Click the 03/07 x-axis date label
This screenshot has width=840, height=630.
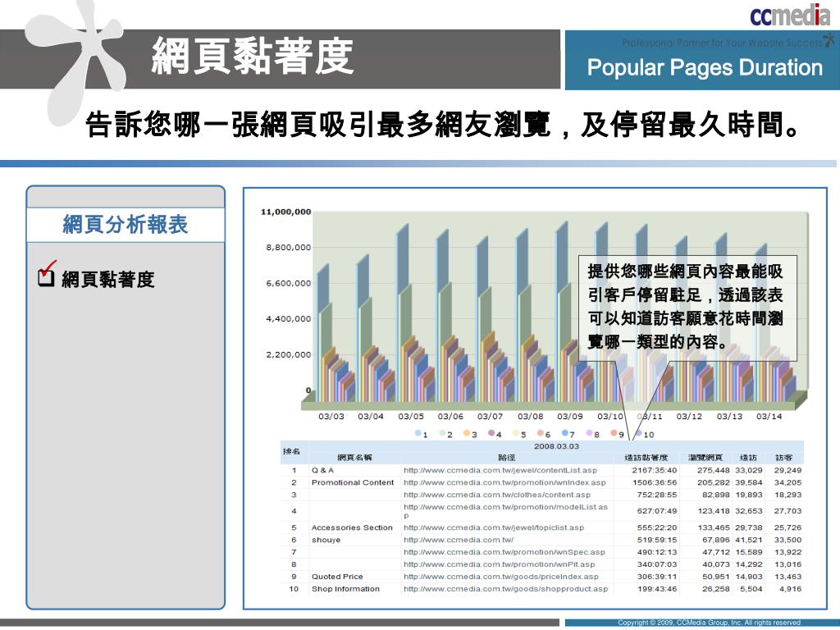click(x=491, y=416)
